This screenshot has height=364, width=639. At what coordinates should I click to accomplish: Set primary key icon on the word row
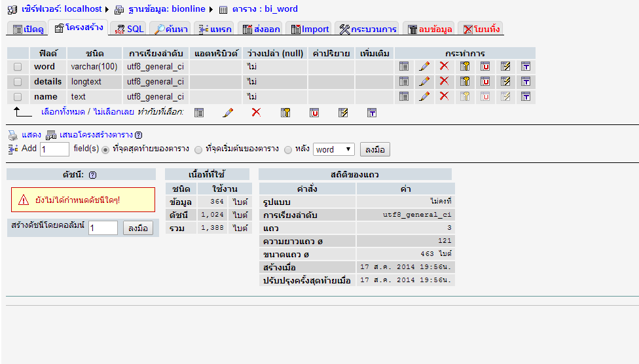465,66
